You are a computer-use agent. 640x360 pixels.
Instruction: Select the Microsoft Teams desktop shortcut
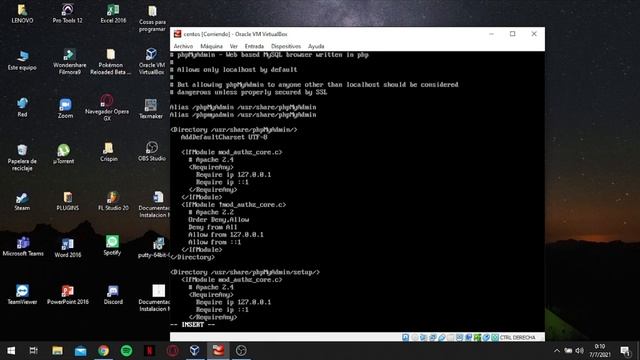[x=23, y=247]
